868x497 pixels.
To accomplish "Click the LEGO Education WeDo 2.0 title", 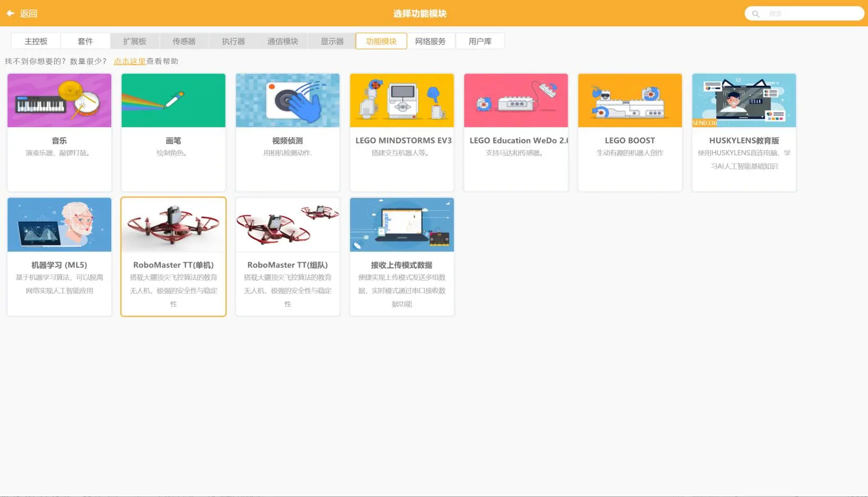I will pyautogui.click(x=519, y=141).
